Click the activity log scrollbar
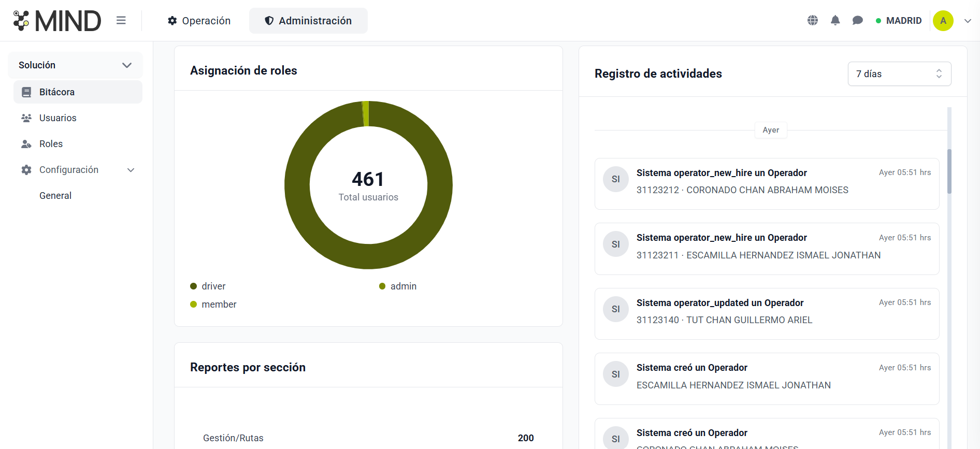This screenshot has height=449, width=980. pos(949,171)
